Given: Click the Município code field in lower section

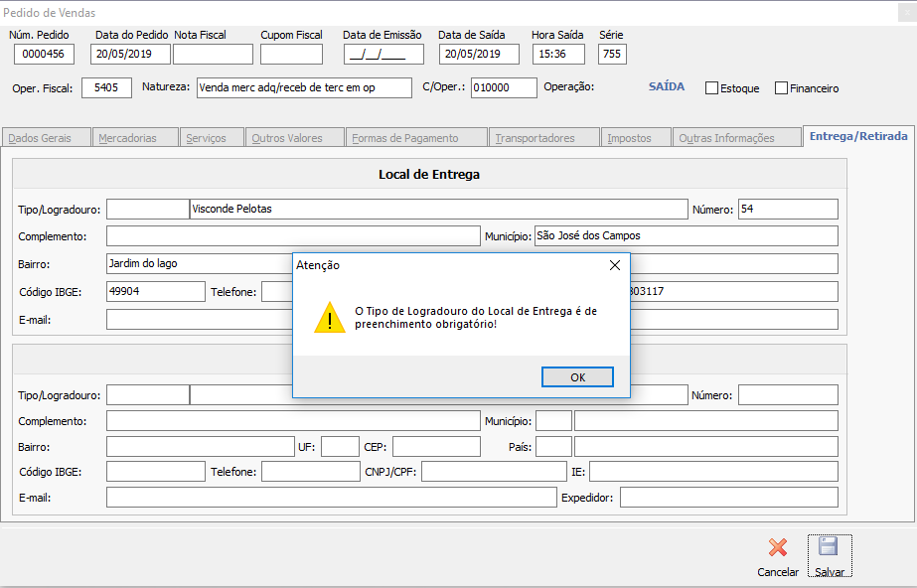Looking at the screenshot, I should tap(553, 421).
